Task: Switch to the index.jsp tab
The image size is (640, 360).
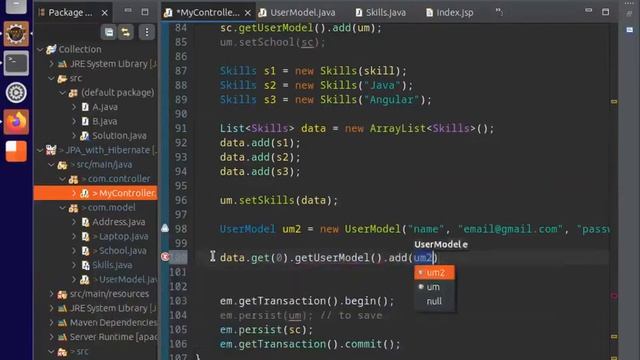Action: coord(450,13)
